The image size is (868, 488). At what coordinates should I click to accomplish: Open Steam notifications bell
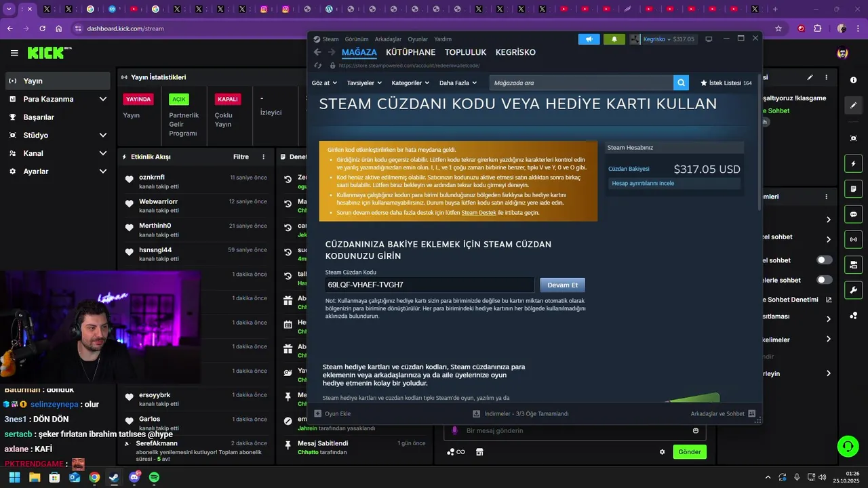tap(614, 39)
